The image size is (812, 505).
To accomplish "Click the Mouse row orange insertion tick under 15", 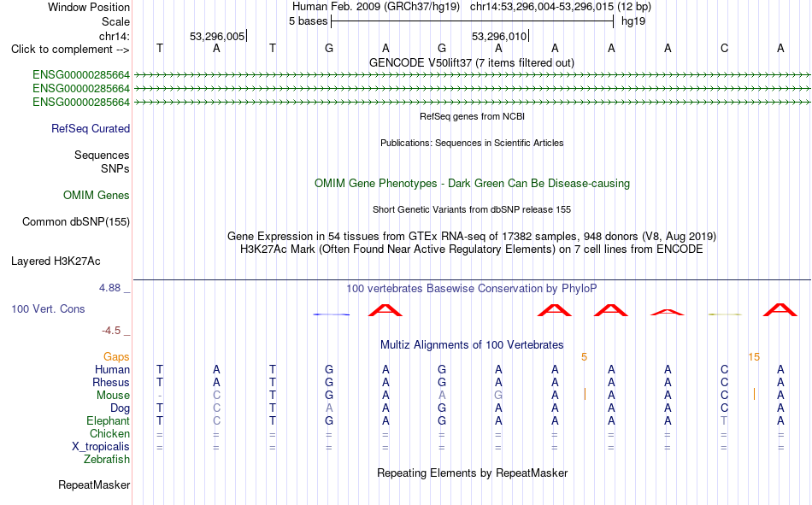I will point(754,394).
